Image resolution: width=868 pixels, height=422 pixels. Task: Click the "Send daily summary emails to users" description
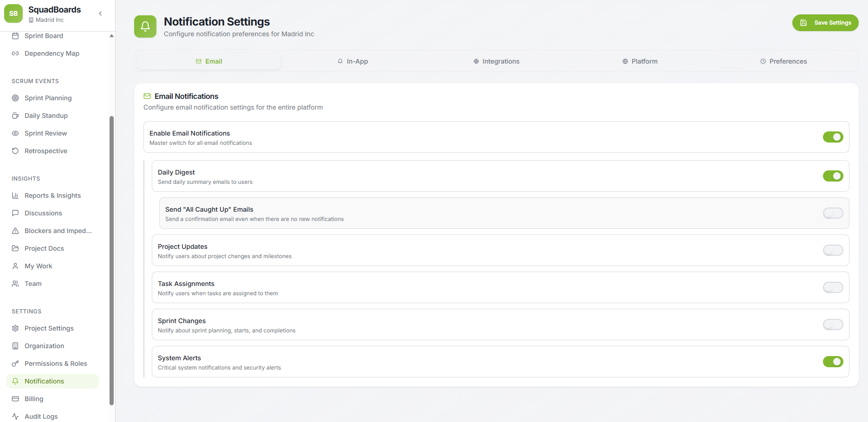[x=205, y=182]
